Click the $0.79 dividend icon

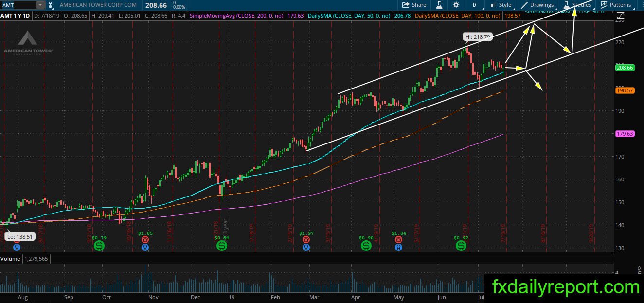(99, 247)
